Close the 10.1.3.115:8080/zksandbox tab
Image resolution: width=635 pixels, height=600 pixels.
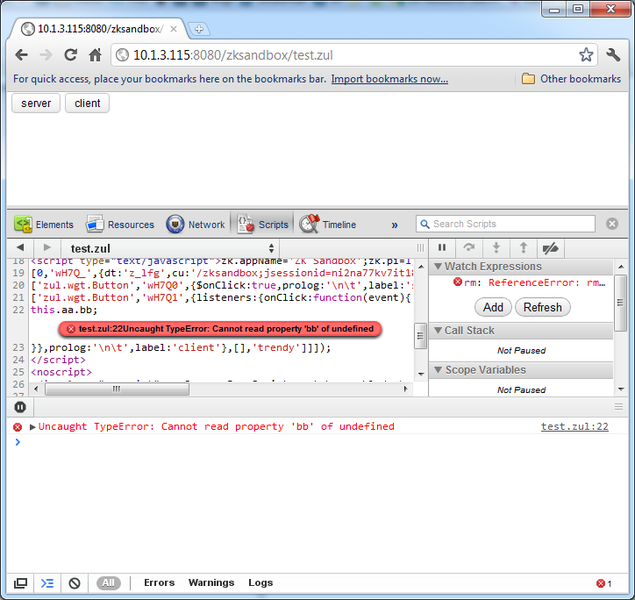(x=173, y=29)
